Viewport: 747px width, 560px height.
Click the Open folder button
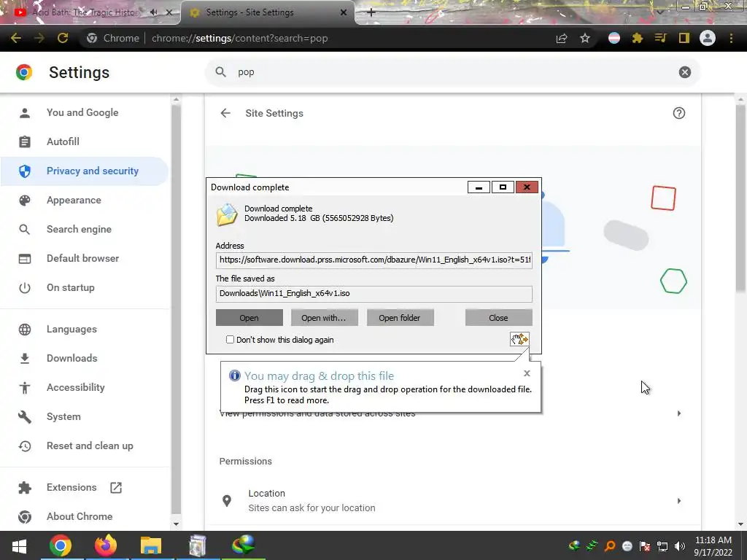point(400,318)
